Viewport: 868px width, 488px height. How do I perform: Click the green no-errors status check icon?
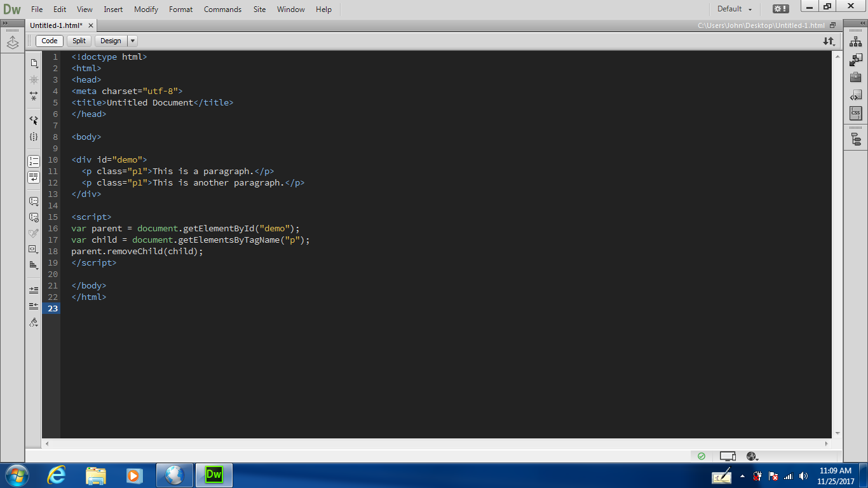click(x=702, y=456)
